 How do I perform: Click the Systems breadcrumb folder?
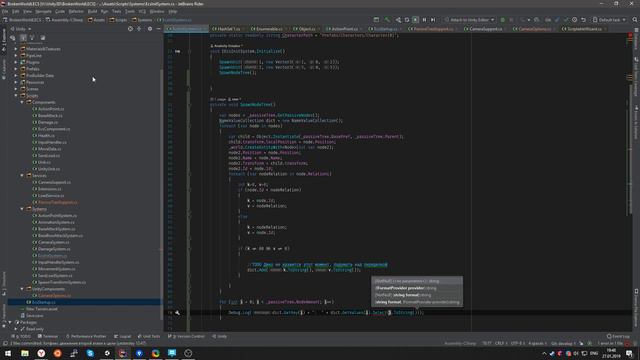pyautogui.click(x=142, y=20)
